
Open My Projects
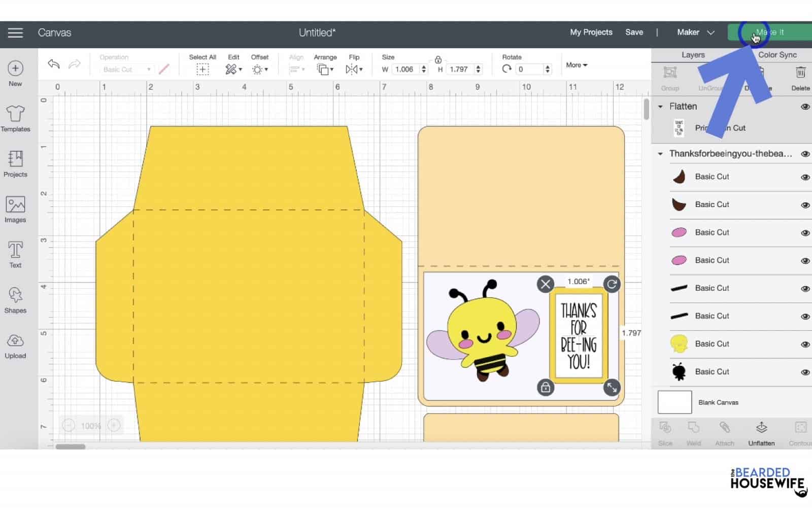click(x=591, y=32)
